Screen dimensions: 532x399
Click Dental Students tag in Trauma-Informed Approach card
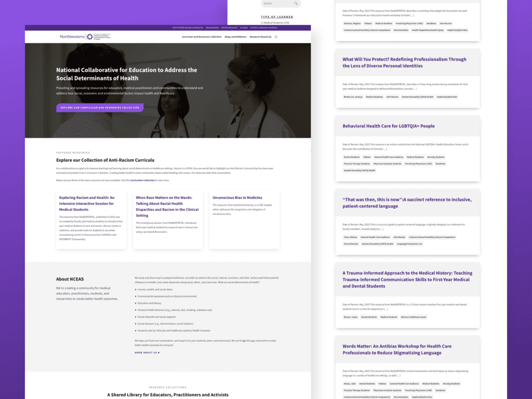point(369,317)
